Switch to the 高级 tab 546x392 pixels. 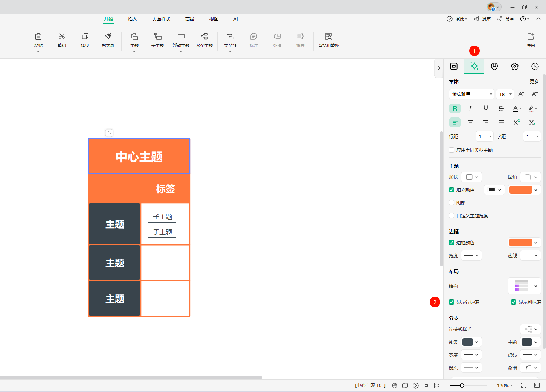[190, 19]
